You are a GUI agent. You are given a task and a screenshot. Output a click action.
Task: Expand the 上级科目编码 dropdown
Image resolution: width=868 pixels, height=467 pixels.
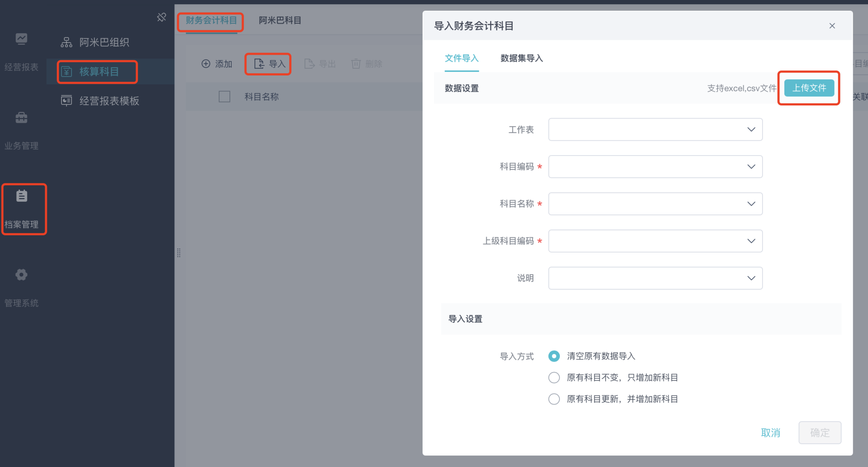pos(655,241)
